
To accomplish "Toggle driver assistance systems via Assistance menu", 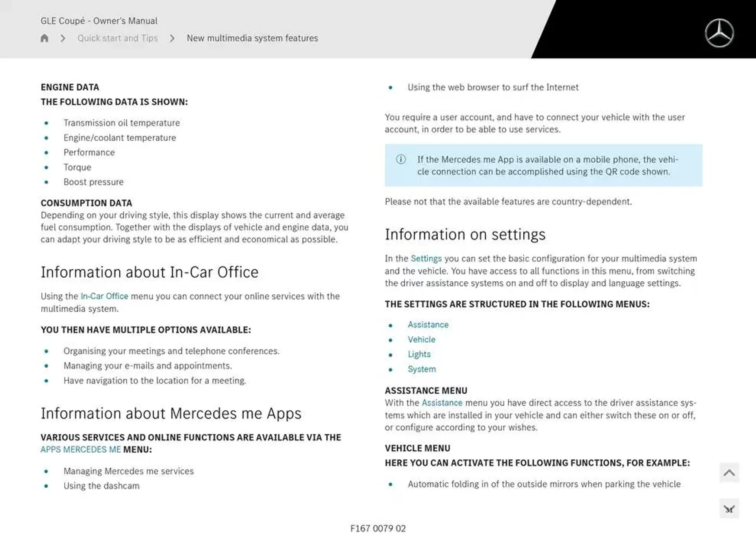I will point(428,324).
